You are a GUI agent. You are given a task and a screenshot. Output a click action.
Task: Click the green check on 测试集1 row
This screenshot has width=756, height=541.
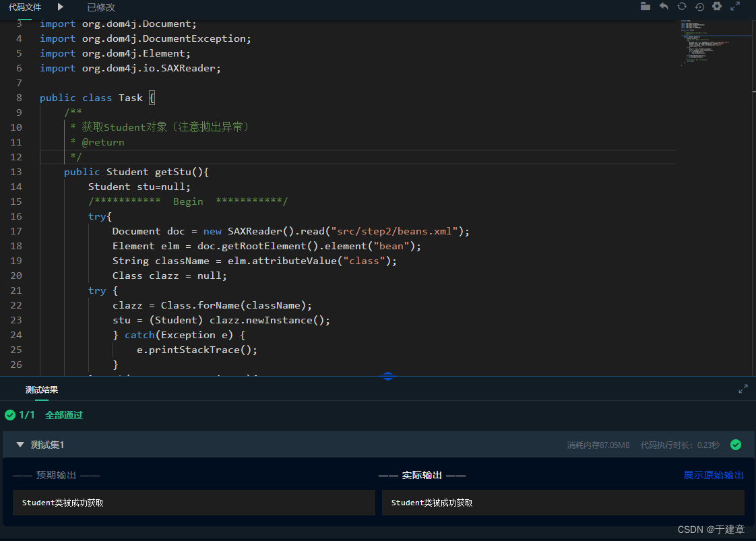735,445
